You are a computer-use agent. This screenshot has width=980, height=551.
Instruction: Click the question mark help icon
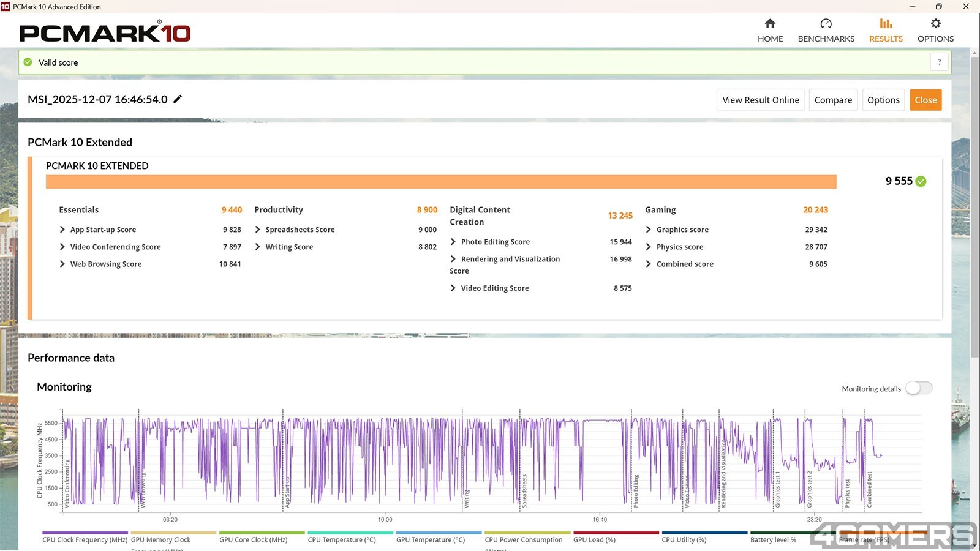[x=939, y=62]
